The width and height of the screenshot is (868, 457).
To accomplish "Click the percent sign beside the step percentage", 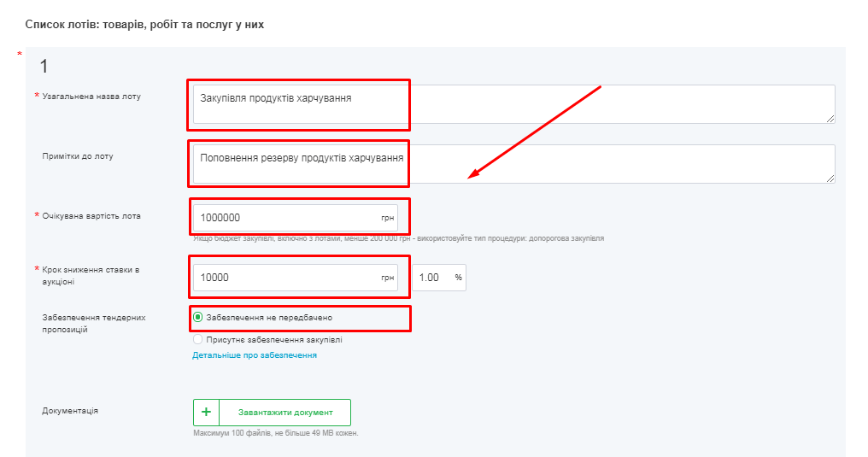I will pos(458,278).
